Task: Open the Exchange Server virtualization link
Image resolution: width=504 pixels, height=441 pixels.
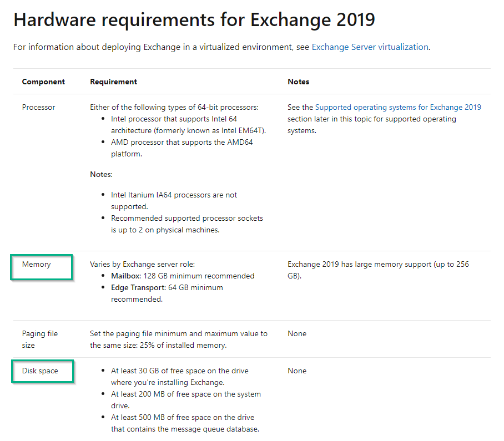Action: click(370, 47)
